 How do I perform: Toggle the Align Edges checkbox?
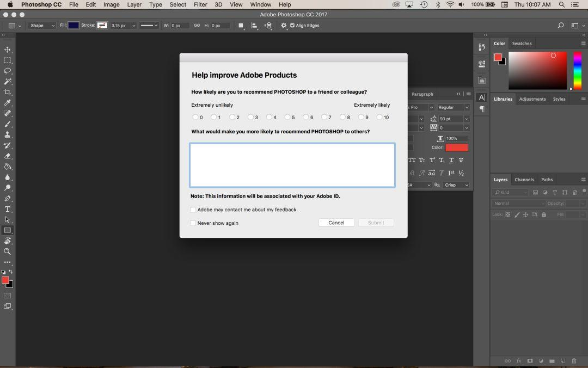click(292, 26)
